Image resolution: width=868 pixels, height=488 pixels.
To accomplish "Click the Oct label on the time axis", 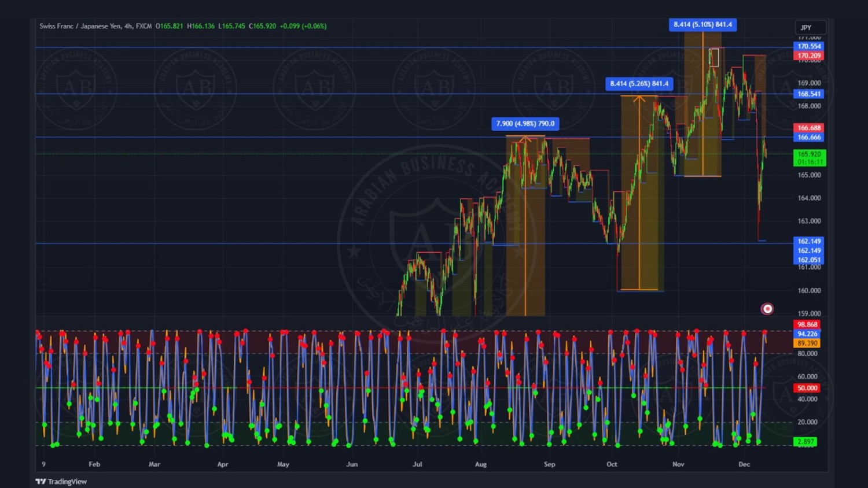I will coord(612,464).
